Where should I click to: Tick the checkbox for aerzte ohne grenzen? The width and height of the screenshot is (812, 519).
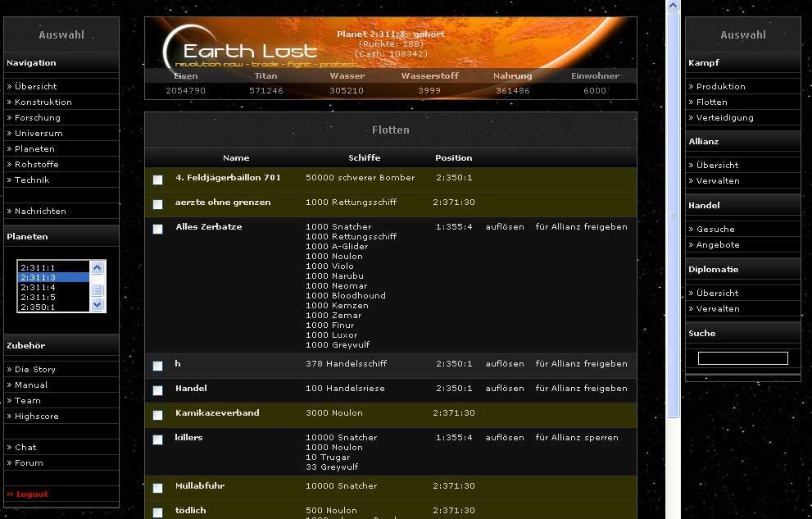click(158, 205)
